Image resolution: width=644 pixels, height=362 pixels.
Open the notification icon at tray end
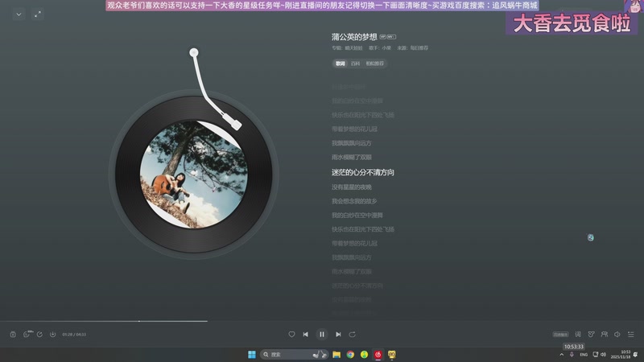(x=636, y=355)
